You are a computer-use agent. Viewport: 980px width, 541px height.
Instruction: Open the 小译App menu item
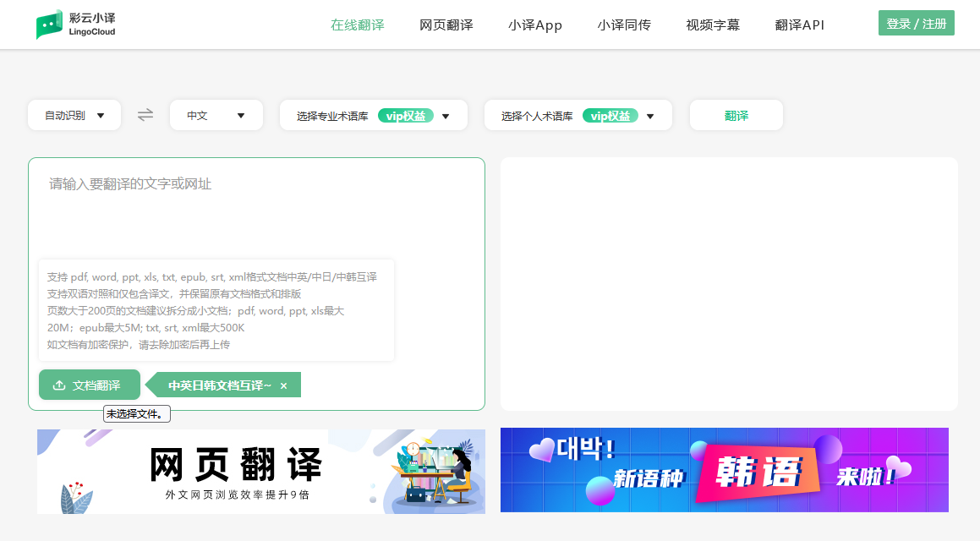pos(535,25)
